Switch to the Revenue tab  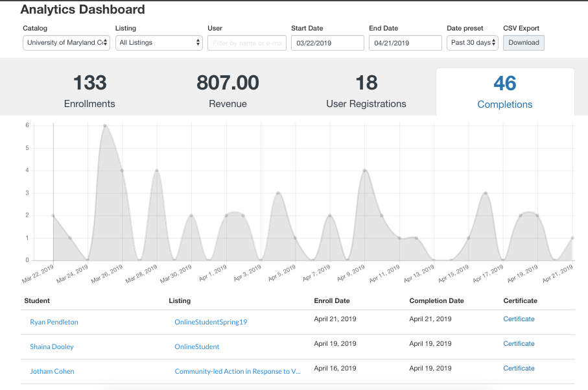point(228,91)
